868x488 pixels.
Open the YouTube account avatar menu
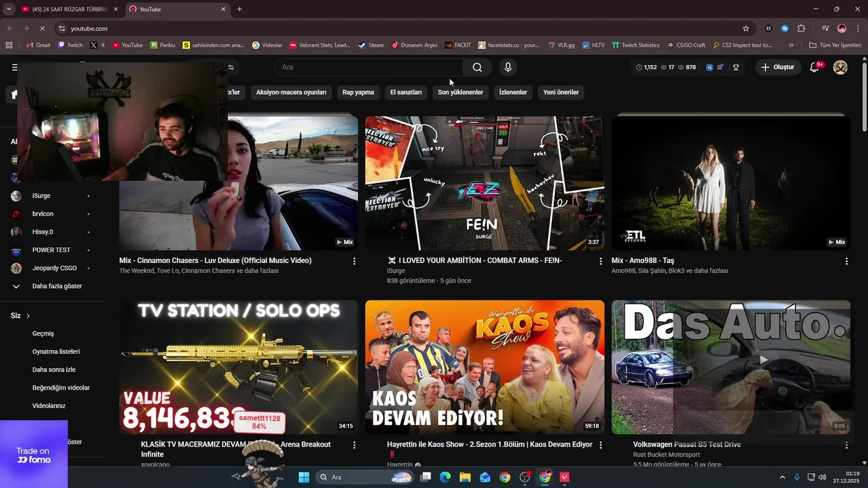tap(840, 67)
